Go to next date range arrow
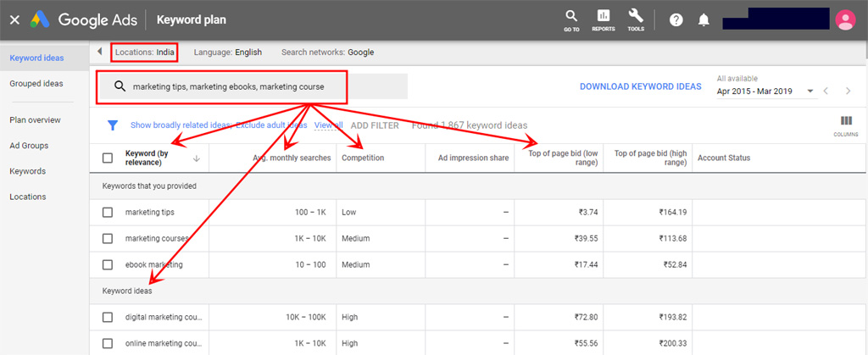 click(848, 91)
